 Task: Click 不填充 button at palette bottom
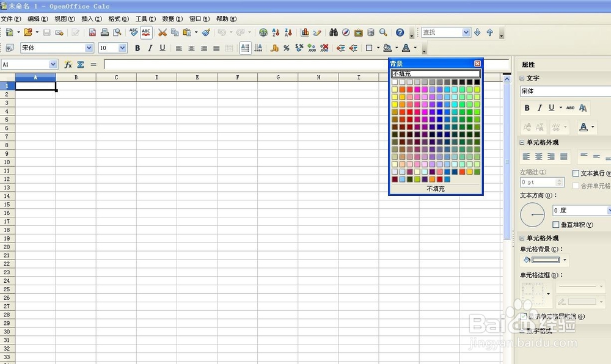pos(436,189)
